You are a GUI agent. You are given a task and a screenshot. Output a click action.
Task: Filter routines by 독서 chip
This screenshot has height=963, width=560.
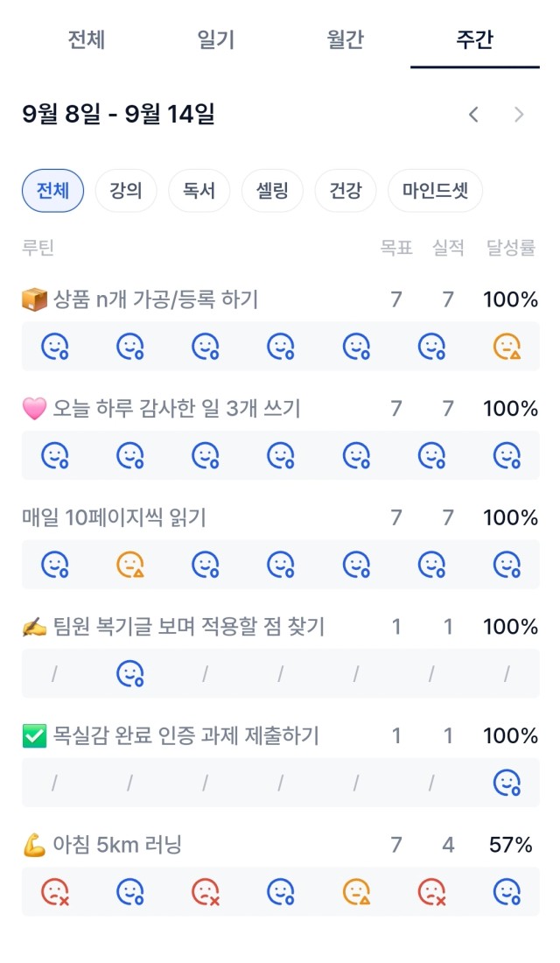pos(199,191)
